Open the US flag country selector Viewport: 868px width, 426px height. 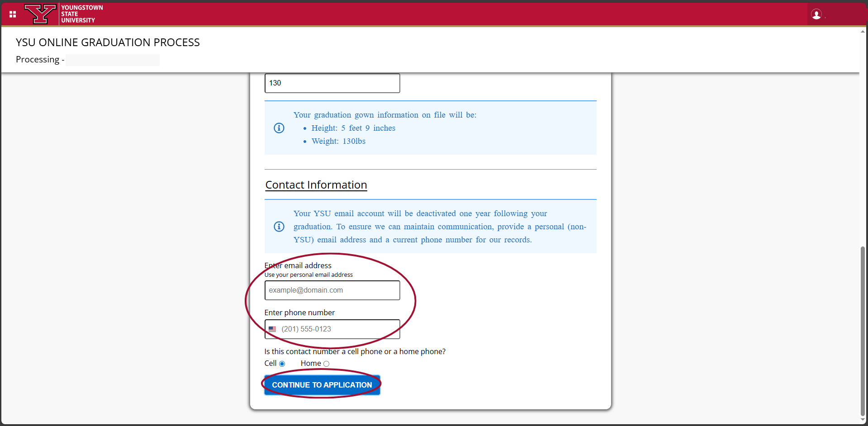(272, 329)
